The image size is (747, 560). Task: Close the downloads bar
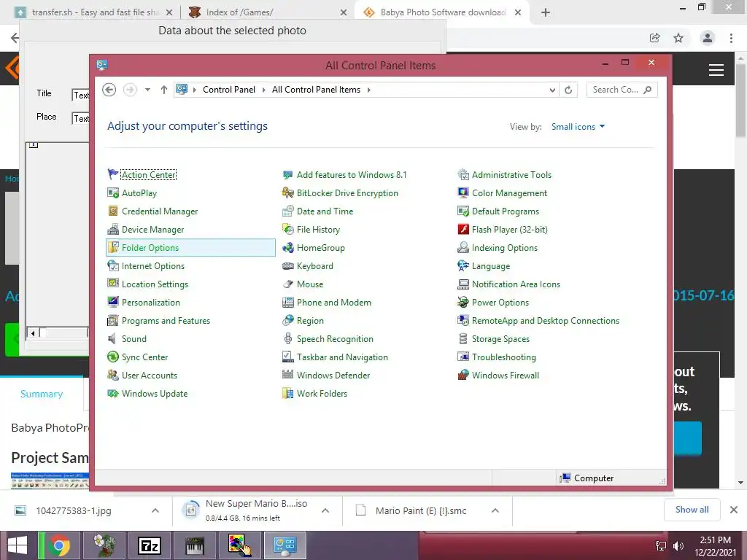[734, 510]
